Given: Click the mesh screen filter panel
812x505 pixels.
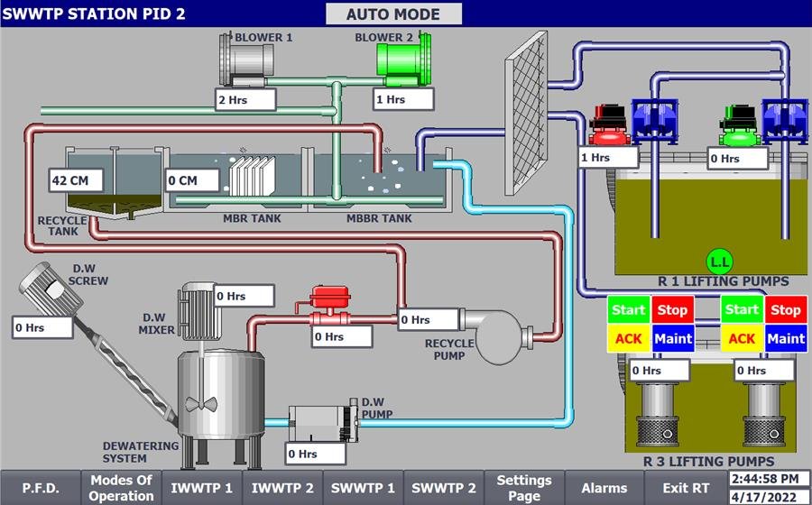Looking at the screenshot, I should (526, 113).
